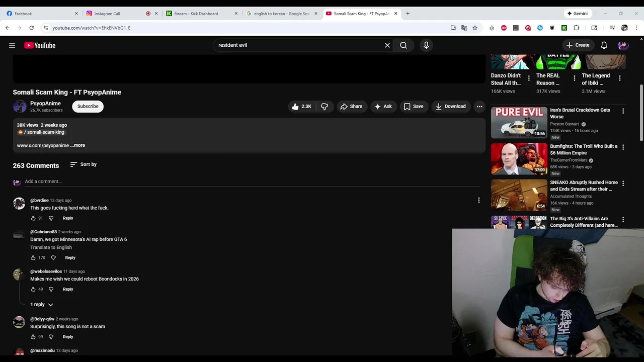This screenshot has height=362, width=644.
Task: Like @Gabriano83's comment
Action: pyautogui.click(x=33, y=258)
